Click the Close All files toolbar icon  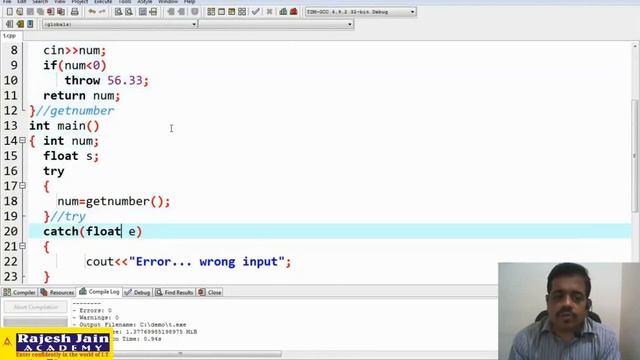tap(61, 12)
